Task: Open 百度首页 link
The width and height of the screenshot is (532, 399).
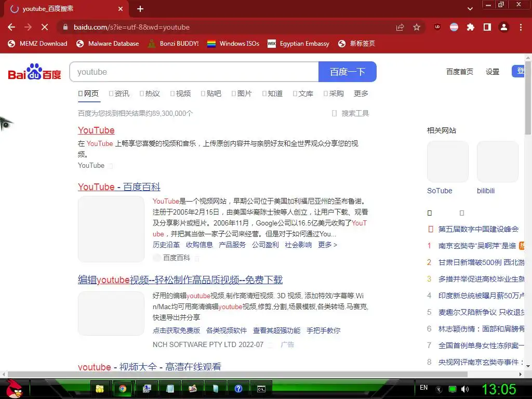Action: click(x=459, y=72)
